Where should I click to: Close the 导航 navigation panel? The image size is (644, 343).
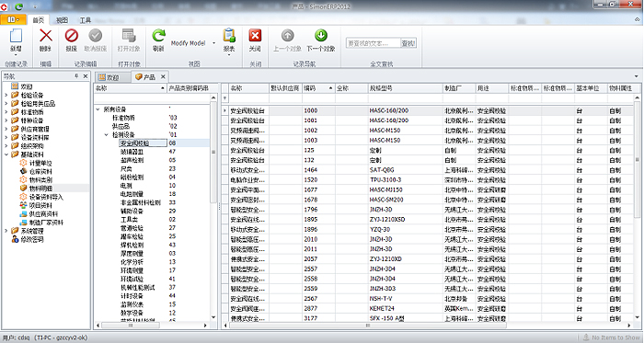86,76
